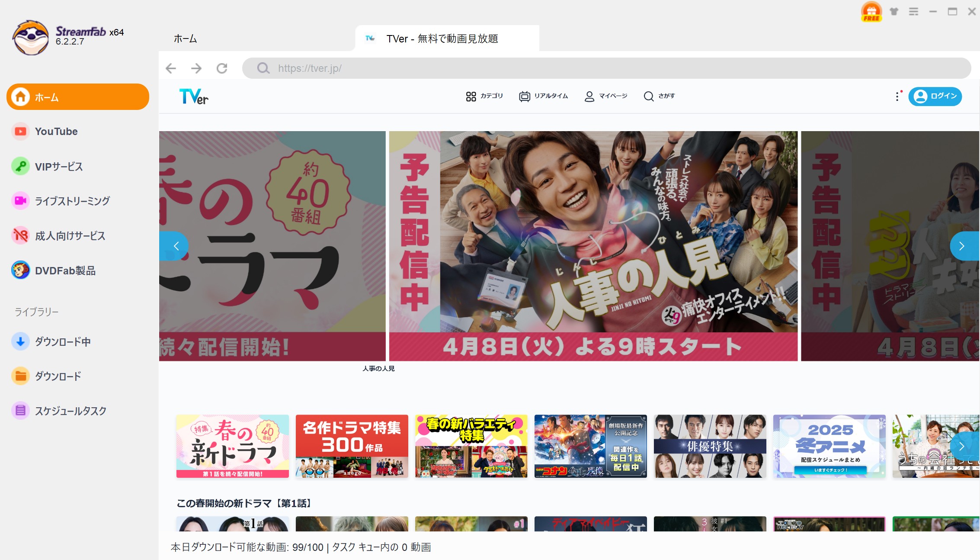
Task: Open the 人事の人見 hero banner
Action: click(593, 246)
